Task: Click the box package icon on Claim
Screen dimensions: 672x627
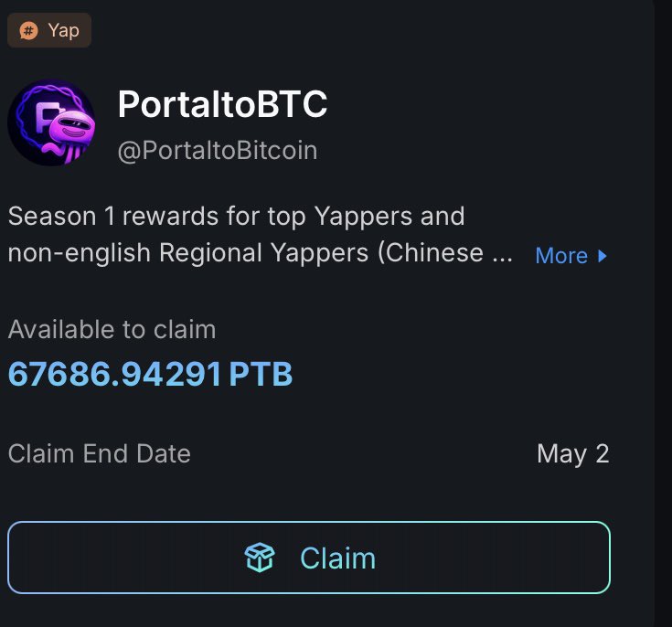Action: click(260, 558)
